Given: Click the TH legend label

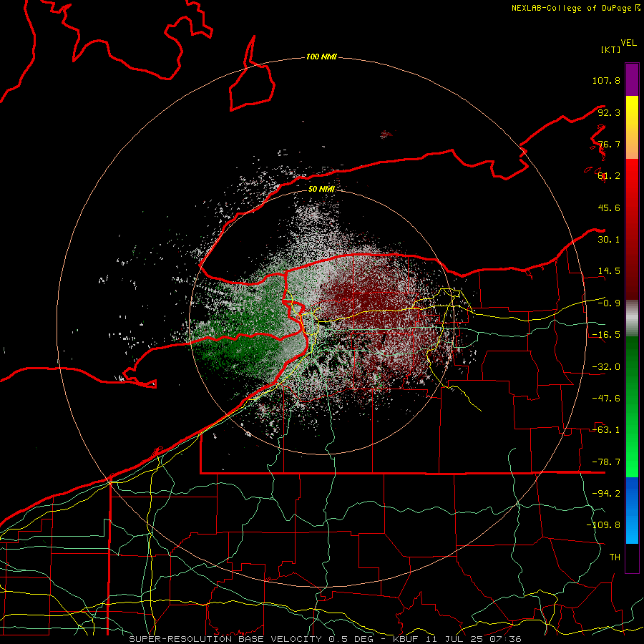Looking at the screenshot, I should coord(615,557).
